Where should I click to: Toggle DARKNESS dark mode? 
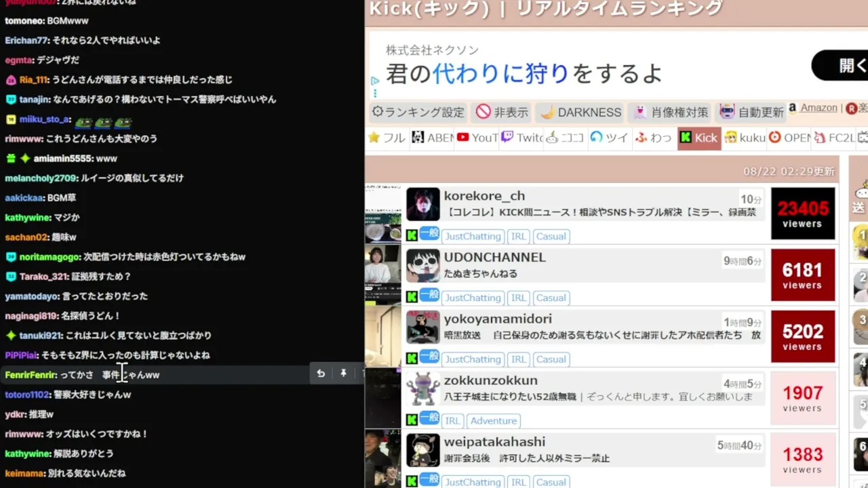[579, 112]
